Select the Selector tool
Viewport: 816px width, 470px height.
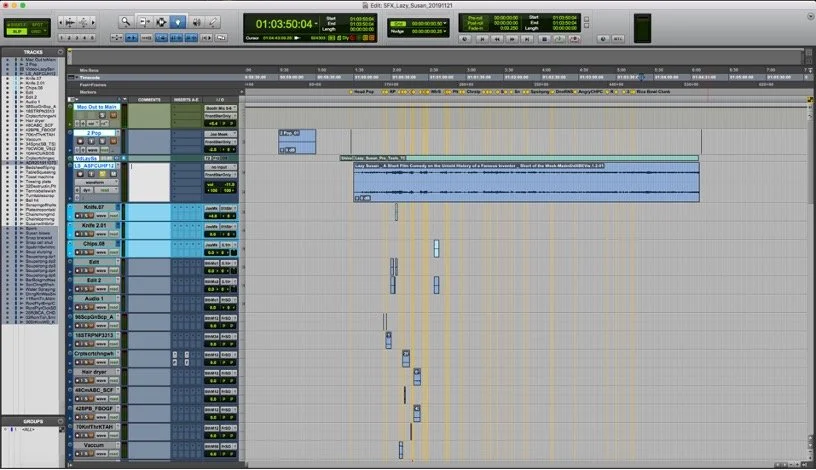[161, 22]
